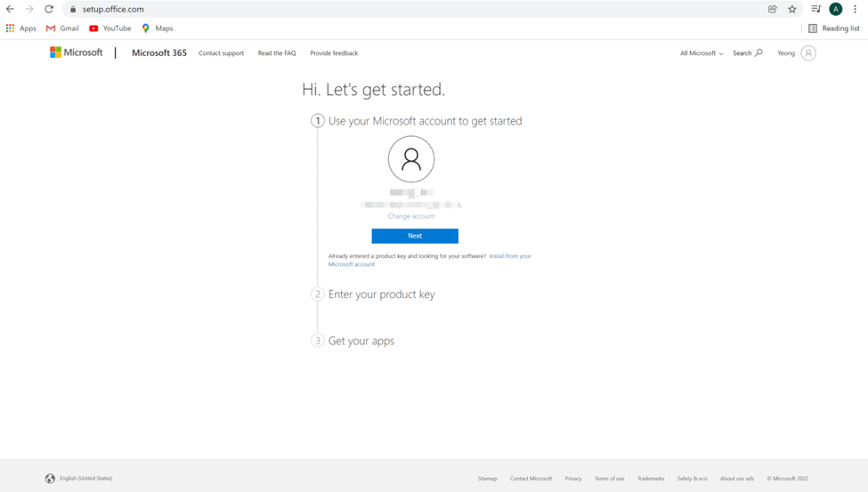
Task: Open the Trademarks footer link
Action: click(x=651, y=479)
